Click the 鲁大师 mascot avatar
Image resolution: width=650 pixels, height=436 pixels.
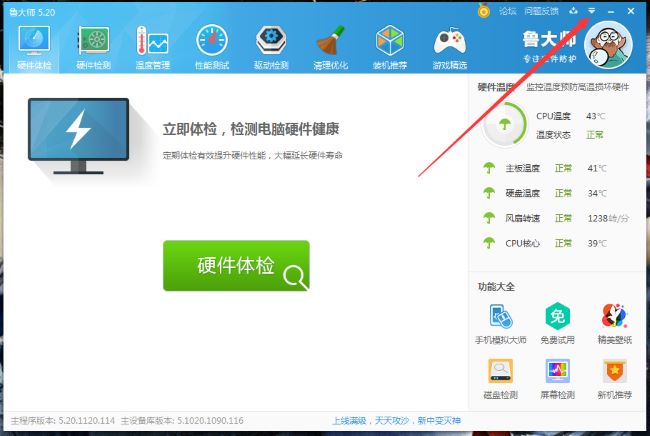pos(608,45)
